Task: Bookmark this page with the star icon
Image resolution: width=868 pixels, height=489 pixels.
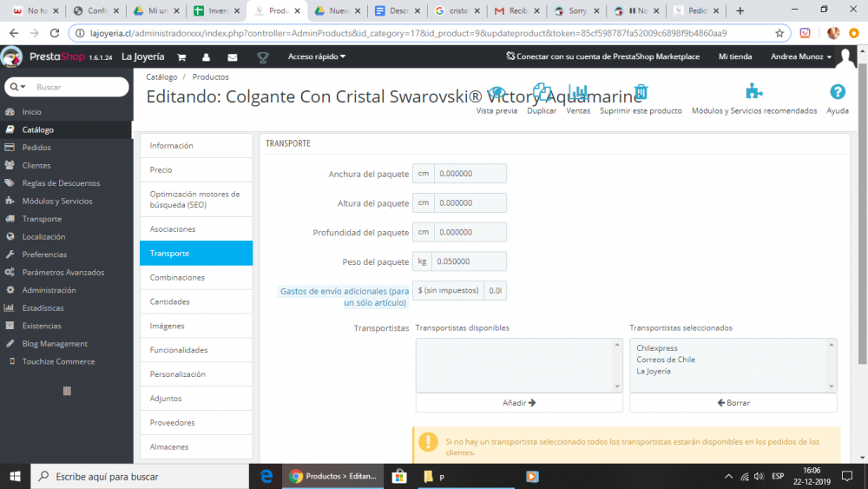Action: click(779, 33)
